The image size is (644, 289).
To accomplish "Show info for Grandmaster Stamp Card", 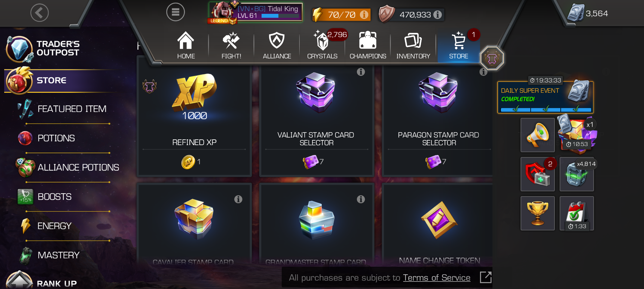I will pyautogui.click(x=361, y=199).
